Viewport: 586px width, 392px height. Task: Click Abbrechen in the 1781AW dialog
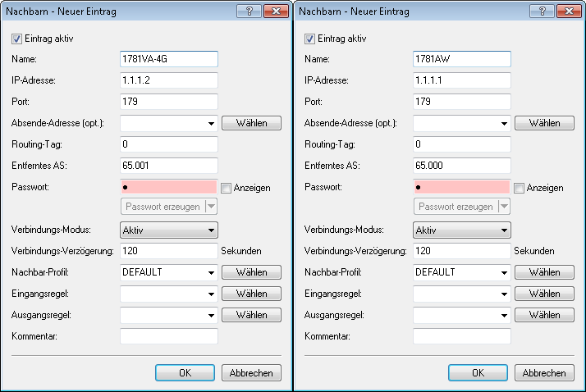tap(544, 372)
